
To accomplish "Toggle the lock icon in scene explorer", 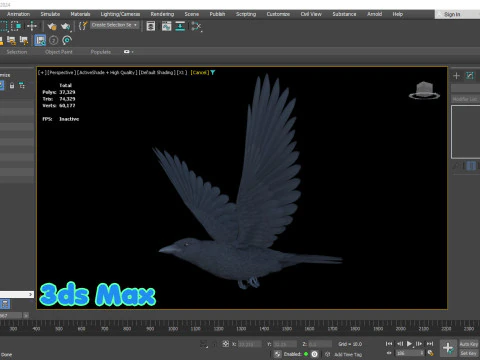I will 12,86.
